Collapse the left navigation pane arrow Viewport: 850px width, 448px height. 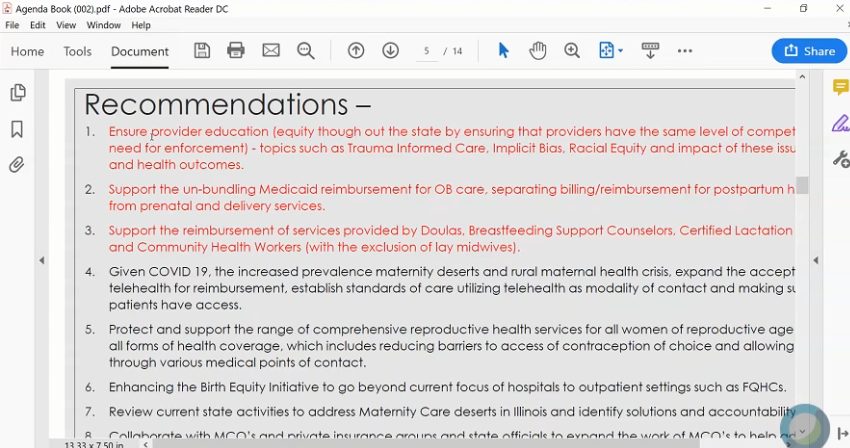pos(42,260)
